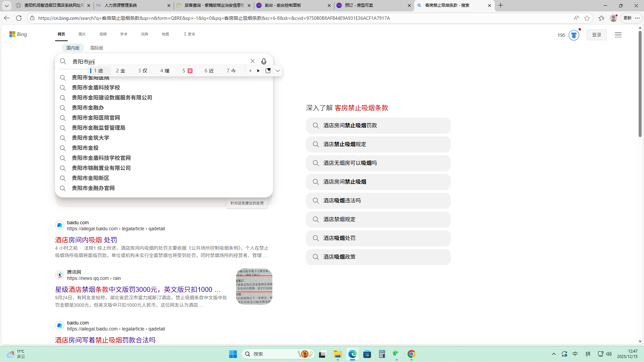The image size is (644, 362).
Task: Expand the IME candidate list chevron
Action: [278, 71]
